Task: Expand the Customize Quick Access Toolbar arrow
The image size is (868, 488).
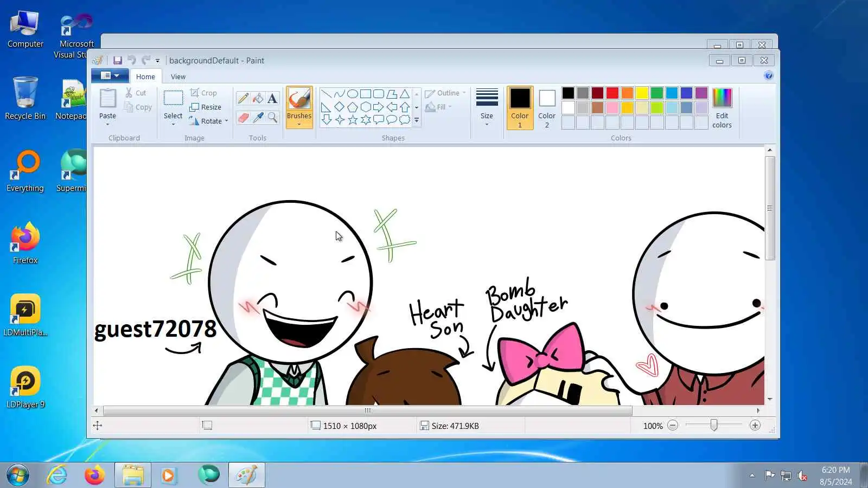Action: tap(157, 61)
